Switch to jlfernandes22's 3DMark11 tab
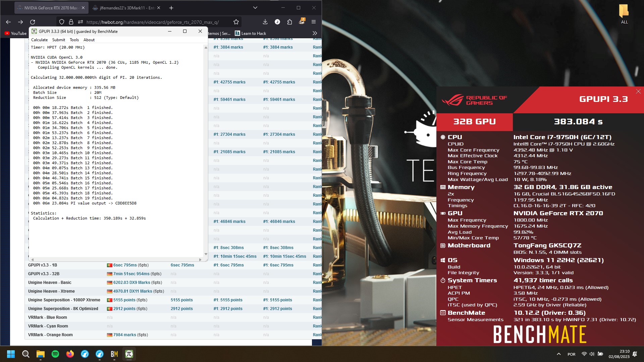 click(127, 8)
